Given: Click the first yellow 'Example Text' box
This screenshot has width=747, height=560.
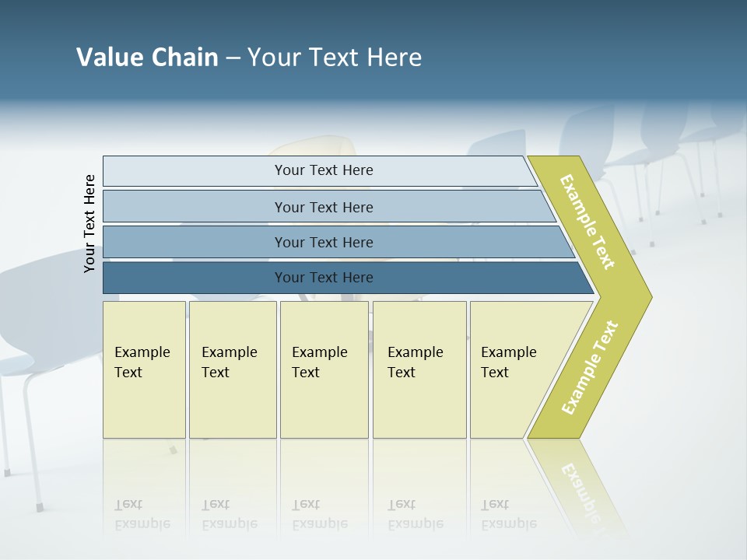Looking at the screenshot, I should pos(144,369).
